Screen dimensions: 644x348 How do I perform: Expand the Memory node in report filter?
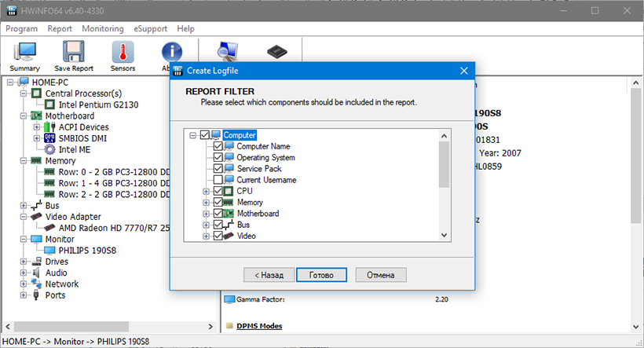pos(207,202)
